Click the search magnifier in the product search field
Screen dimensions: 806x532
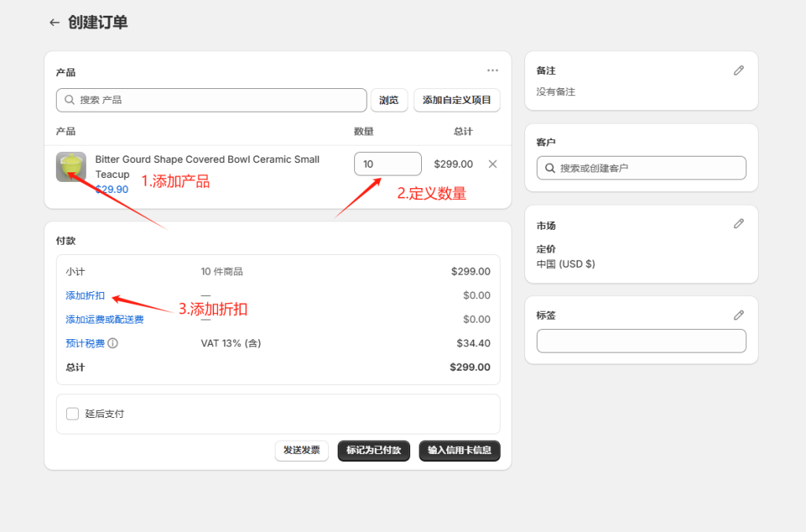(69, 100)
